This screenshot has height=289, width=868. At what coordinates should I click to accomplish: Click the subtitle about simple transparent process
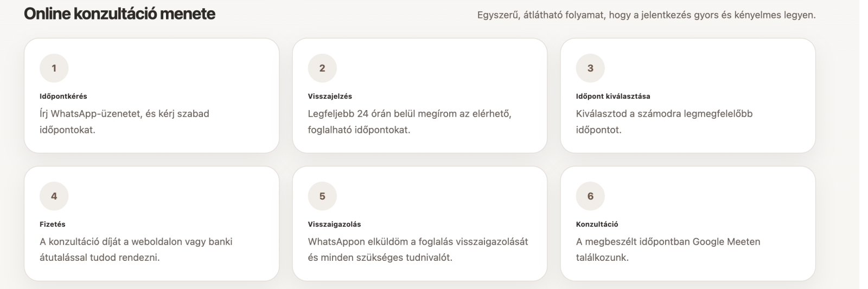(646, 15)
